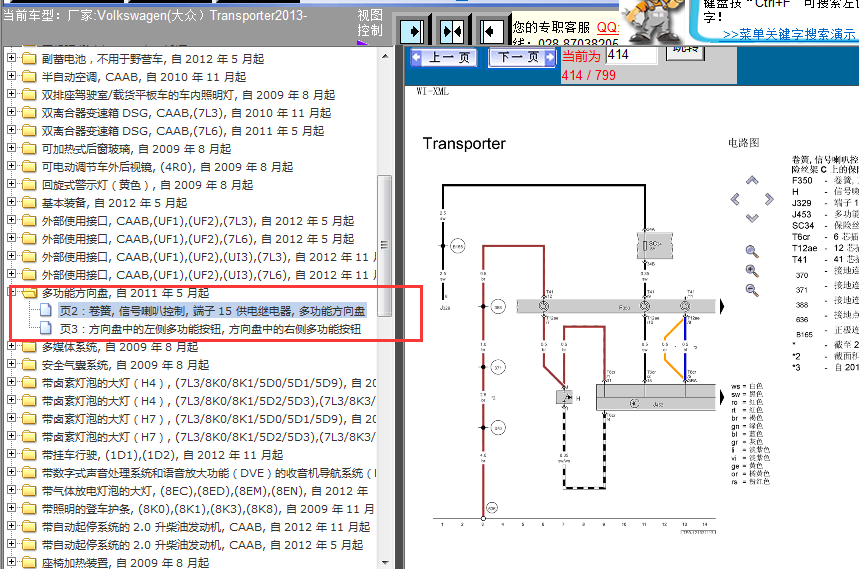The width and height of the screenshot is (859, 569).
Task: Expand the 安全气囊系统 tree node
Action: point(11,364)
